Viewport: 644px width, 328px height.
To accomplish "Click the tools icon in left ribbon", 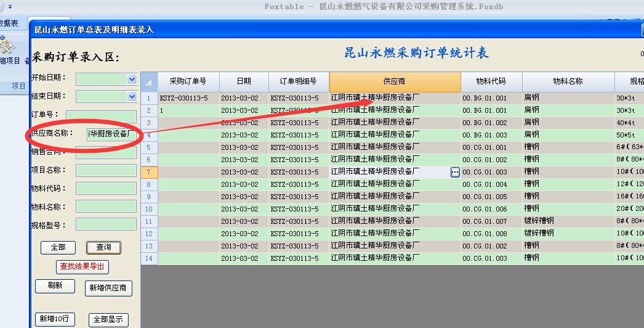I will tap(7, 46).
